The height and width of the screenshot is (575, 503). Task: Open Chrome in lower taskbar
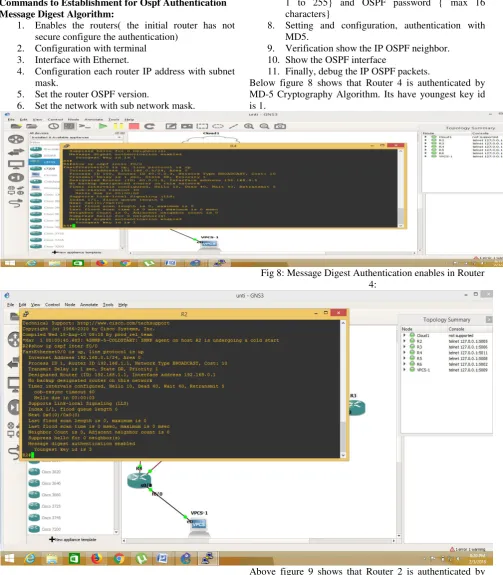119,558
